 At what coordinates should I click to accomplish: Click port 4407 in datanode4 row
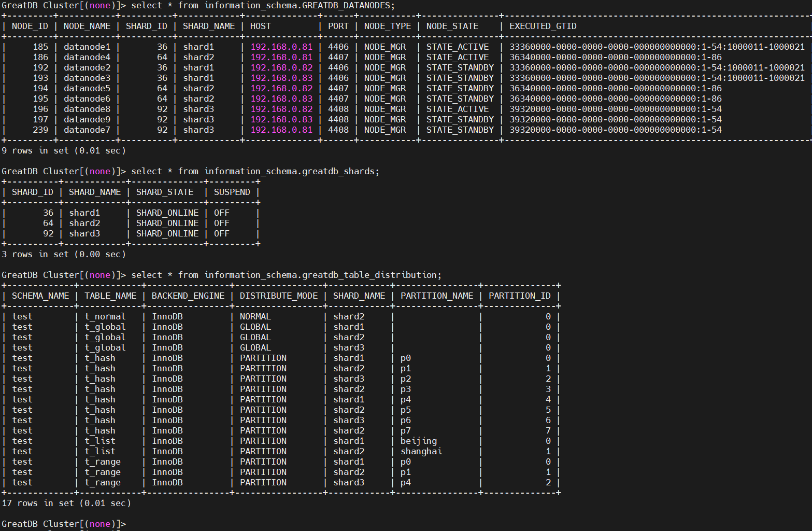(338, 57)
